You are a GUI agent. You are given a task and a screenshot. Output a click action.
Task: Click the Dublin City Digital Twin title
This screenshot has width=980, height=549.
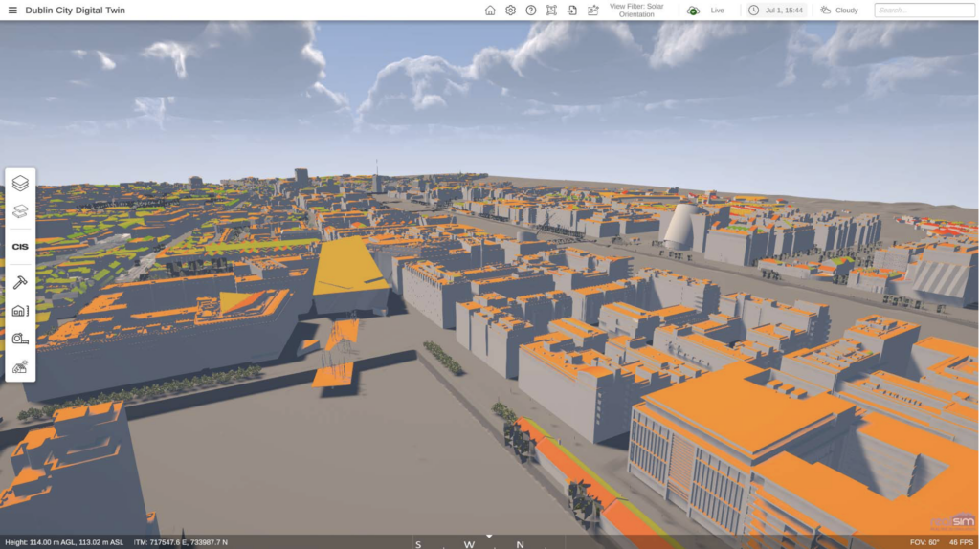[75, 10]
